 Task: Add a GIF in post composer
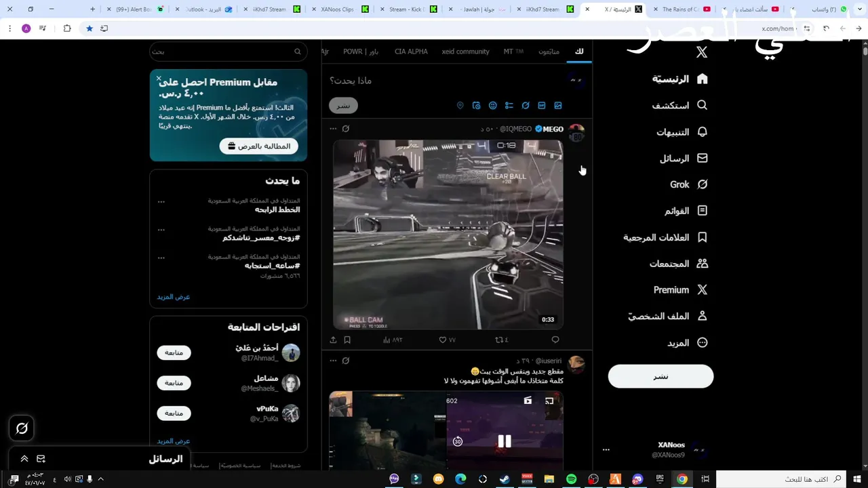542,106
